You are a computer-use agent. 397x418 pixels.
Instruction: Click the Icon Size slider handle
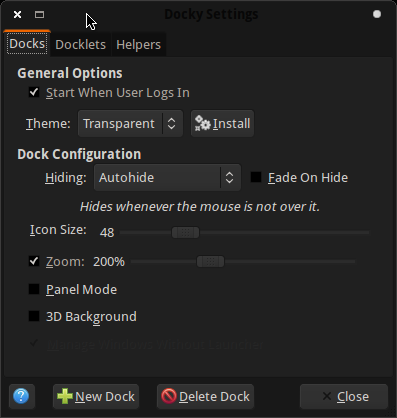186,232
